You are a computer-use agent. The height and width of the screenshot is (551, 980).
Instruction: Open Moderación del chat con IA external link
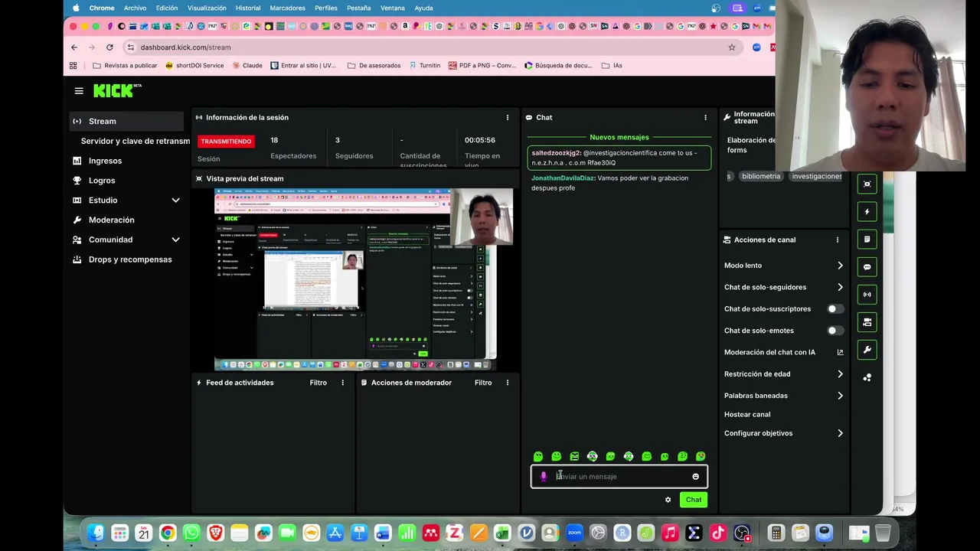pyautogui.click(x=840, y=352)
